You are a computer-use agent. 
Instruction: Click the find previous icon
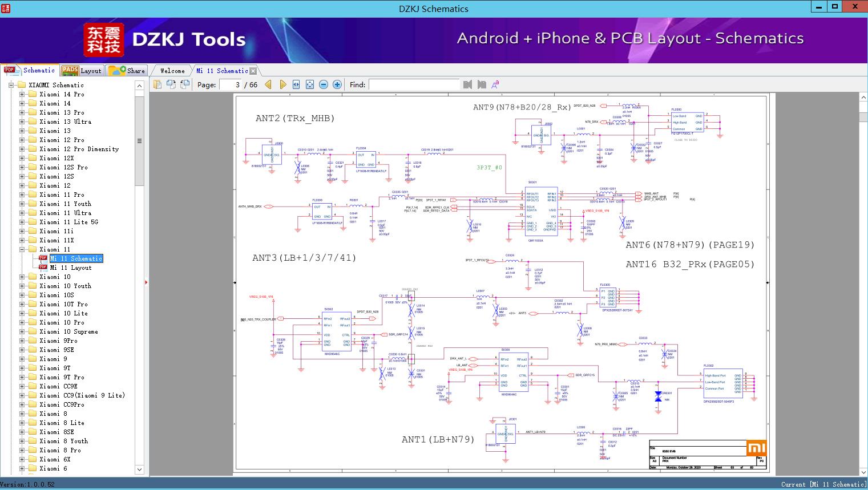pos(468,84)
